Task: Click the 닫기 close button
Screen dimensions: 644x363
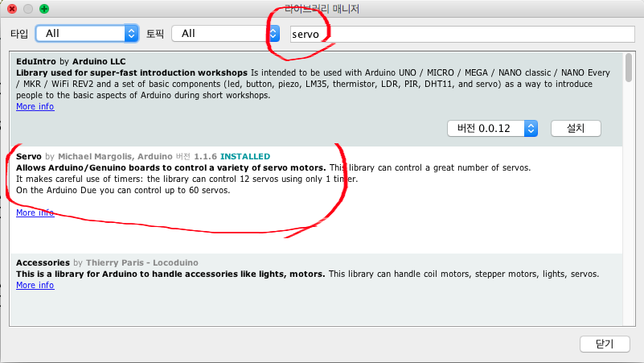Action: [605, 344]
